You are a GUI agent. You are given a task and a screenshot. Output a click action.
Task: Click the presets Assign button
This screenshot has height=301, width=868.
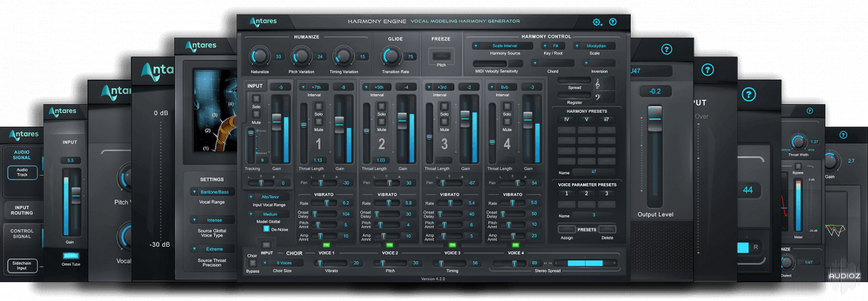[568, 229]
